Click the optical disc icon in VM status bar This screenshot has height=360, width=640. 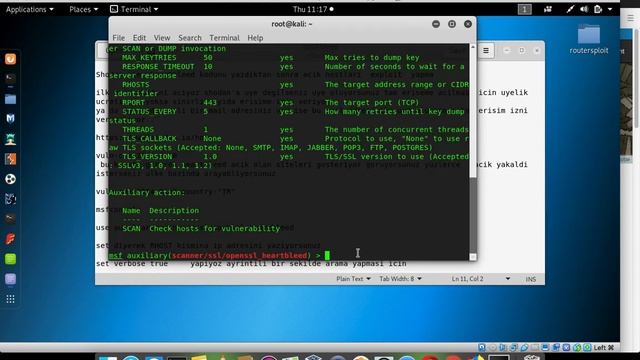pyautogui.click(x=492, y=348)
